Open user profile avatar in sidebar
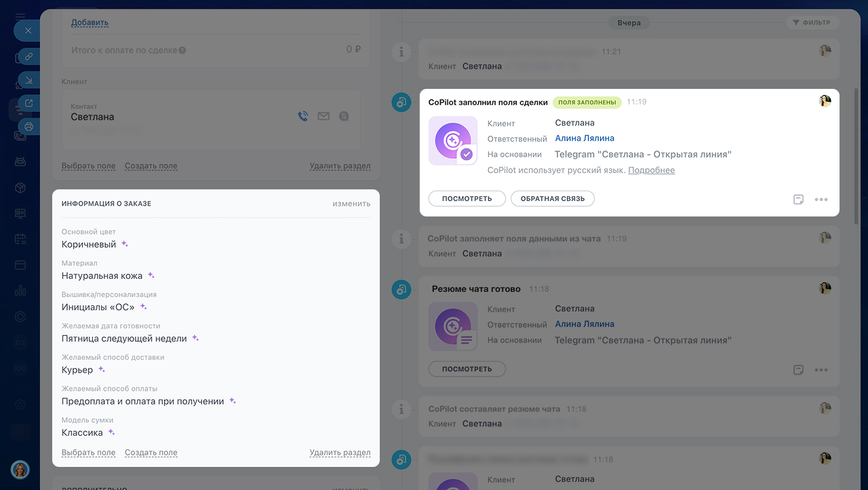Screen dimensions: 868x490 click(20, 469)
